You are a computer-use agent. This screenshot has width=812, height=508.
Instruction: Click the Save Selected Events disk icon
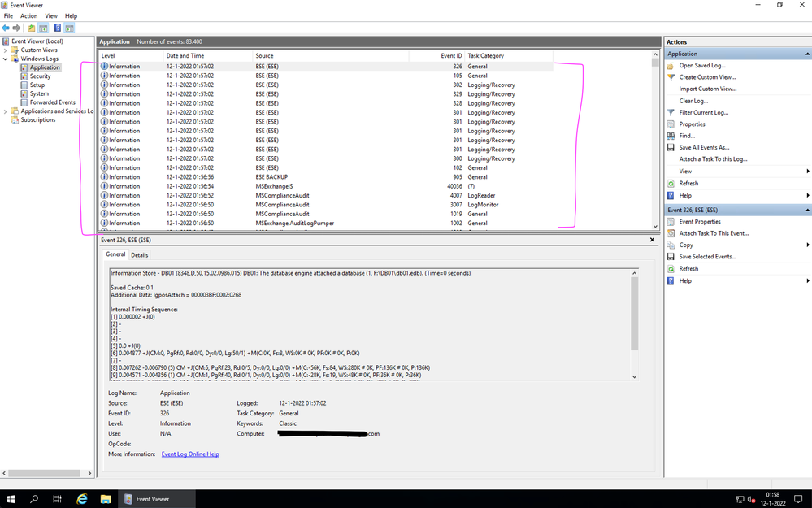pyautogui.click(x=671, y=257)
